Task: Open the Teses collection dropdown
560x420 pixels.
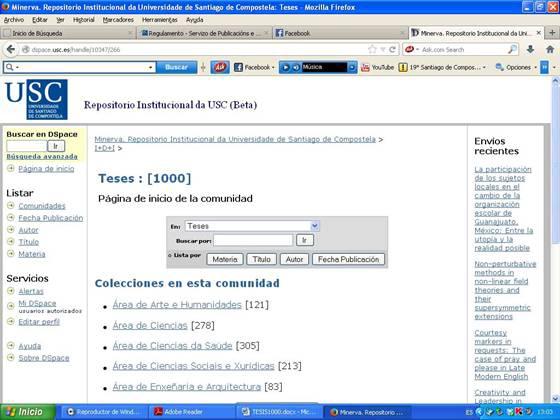Action: pos(252,226)
